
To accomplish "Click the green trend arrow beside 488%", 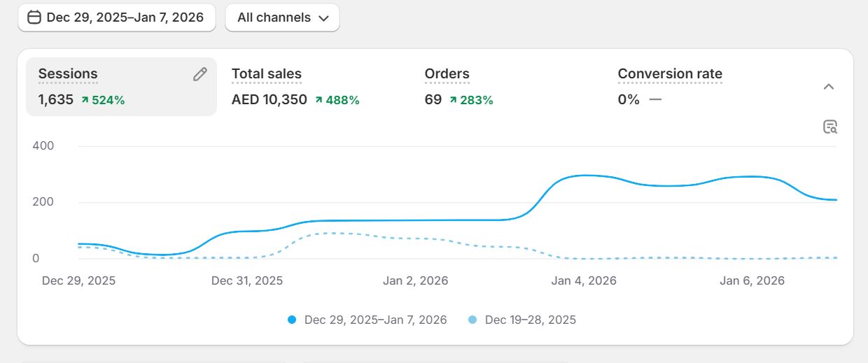I will point(318,100).
